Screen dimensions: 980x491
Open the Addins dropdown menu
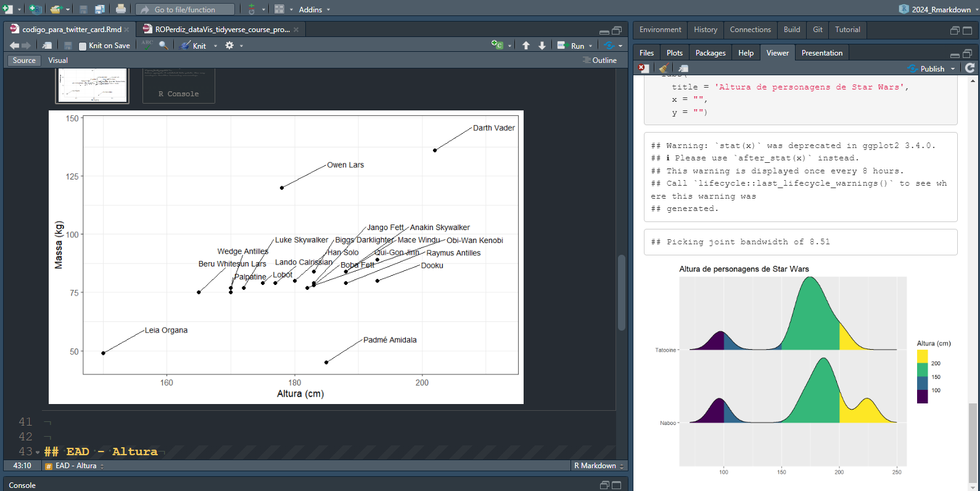tap(315, 9)
